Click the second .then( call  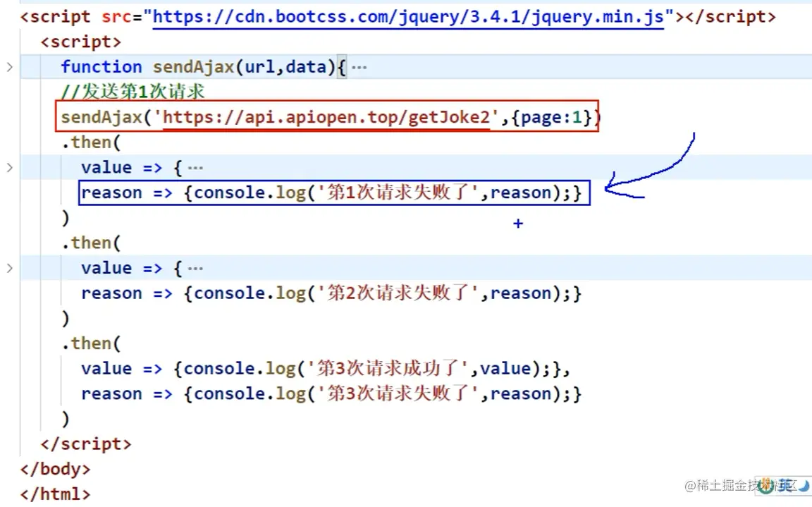pos(91,243)
